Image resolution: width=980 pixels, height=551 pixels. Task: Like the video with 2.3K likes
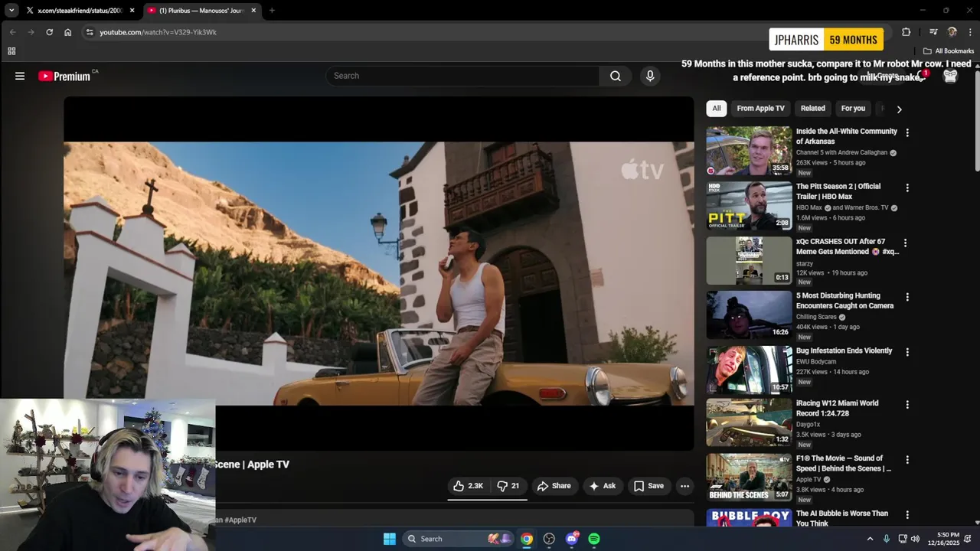coord(468,486)
